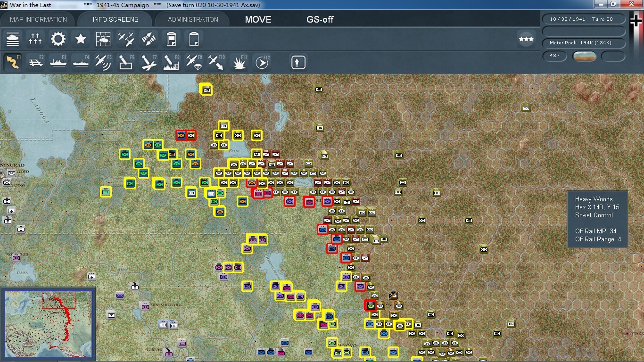Click the black unit counter on the map

pos(393,295)
